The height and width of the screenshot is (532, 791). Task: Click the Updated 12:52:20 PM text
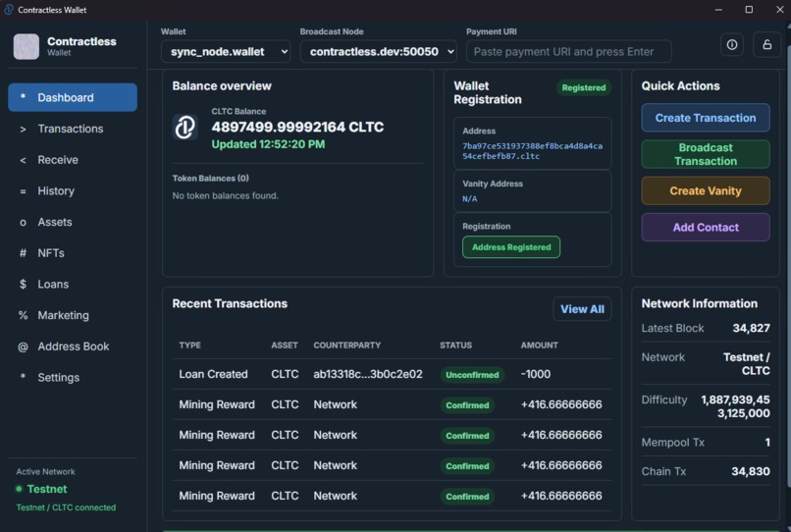pos(268,144)
